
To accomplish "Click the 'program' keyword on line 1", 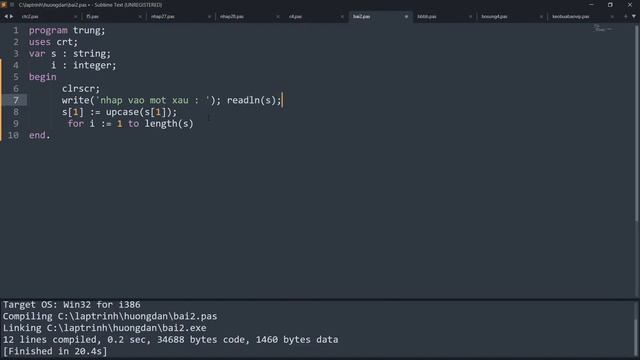I will coord(48,30).
